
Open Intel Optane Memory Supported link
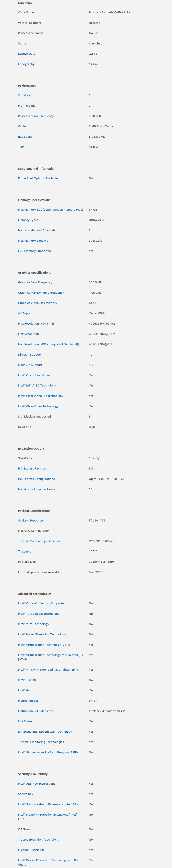click(x=42, y=603)
